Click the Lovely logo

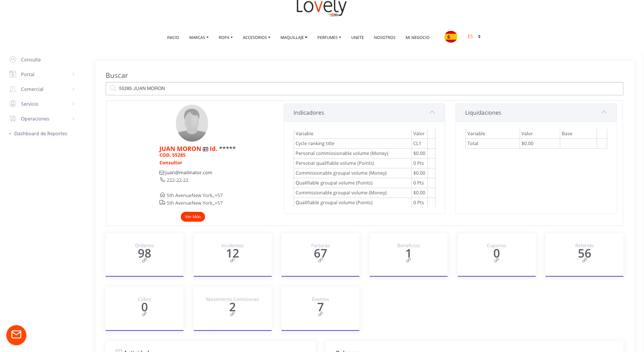tap(321, 8)
